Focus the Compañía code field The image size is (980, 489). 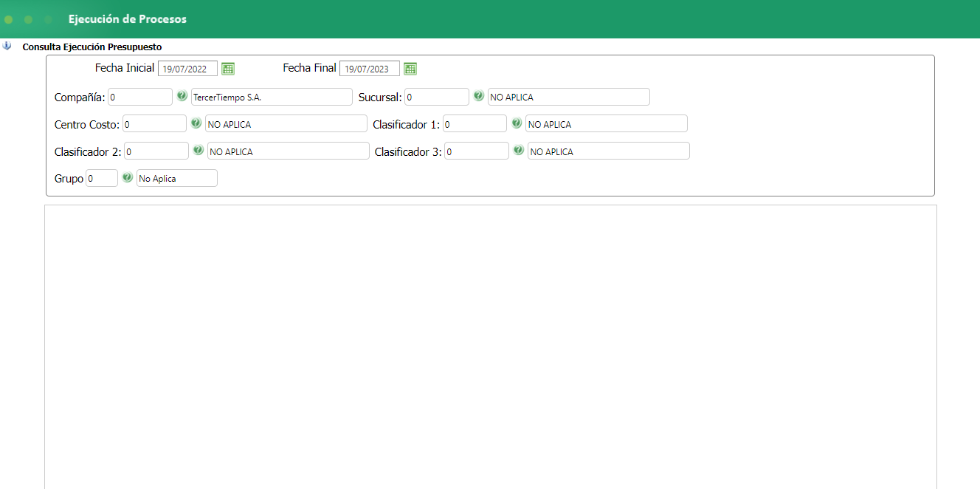tap(140, 97)
